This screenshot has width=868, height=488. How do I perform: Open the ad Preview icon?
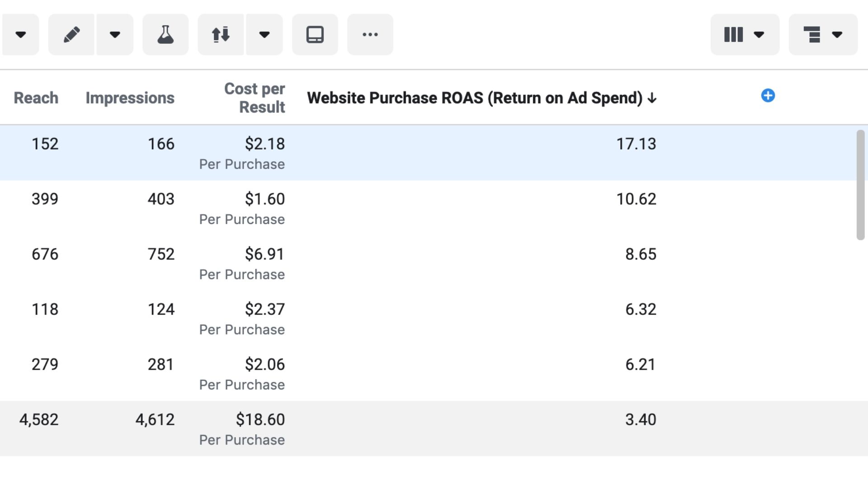click(x=315, y=34)
